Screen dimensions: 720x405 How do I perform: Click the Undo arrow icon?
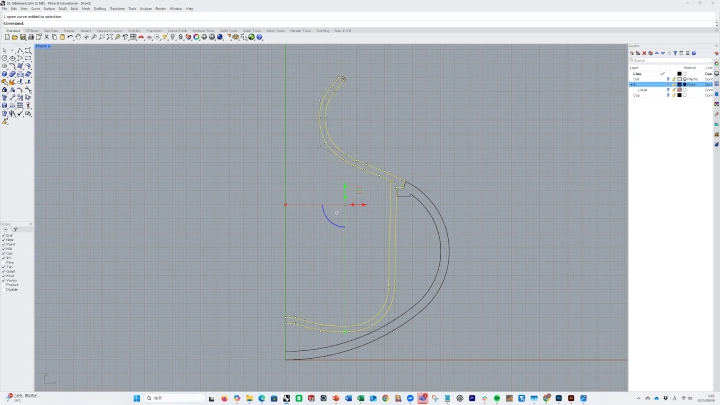[70, 37]
